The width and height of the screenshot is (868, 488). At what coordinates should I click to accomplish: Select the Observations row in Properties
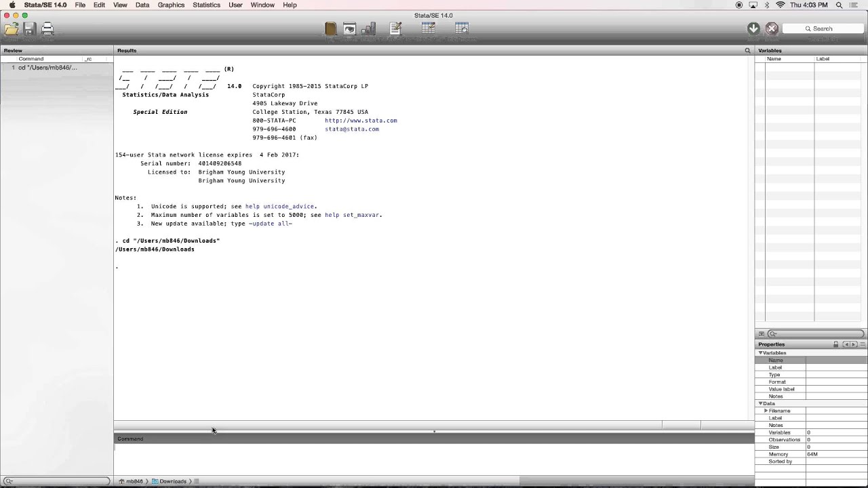(811, 440)
